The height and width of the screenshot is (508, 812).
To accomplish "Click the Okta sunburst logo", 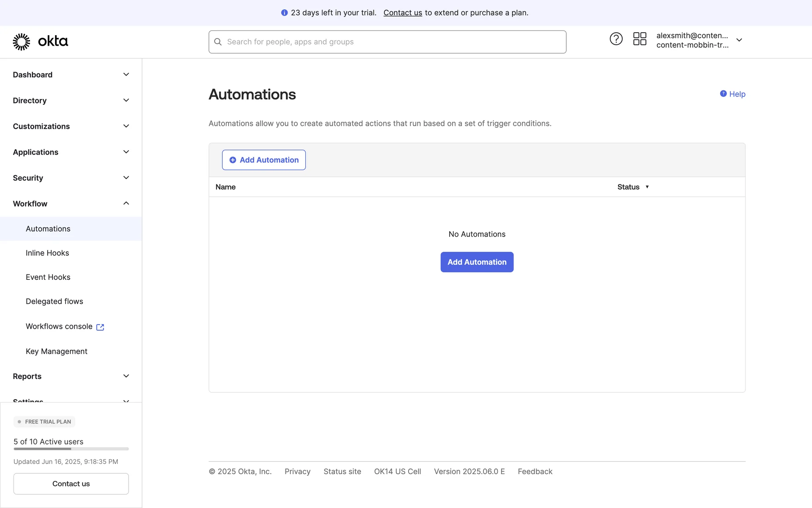I will pyautogui.click(x=21, y=41).
